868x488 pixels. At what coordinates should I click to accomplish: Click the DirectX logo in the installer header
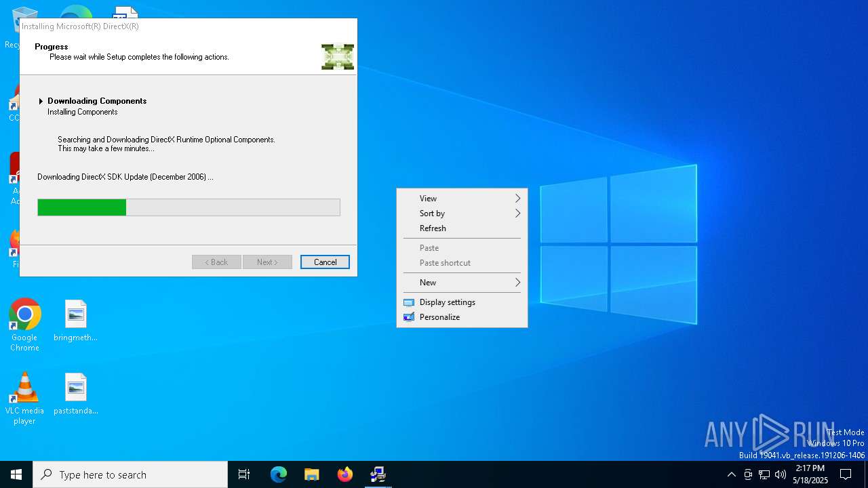coord(338,57)
